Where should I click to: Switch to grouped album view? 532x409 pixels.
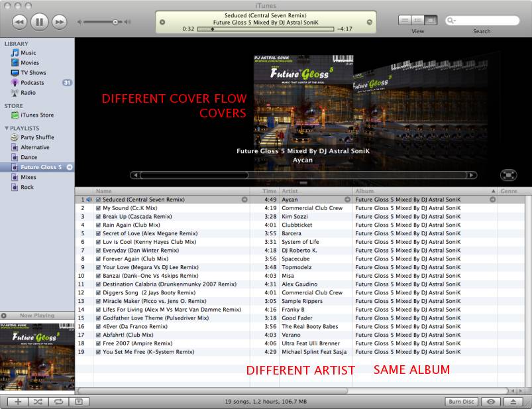coord(417,21)
